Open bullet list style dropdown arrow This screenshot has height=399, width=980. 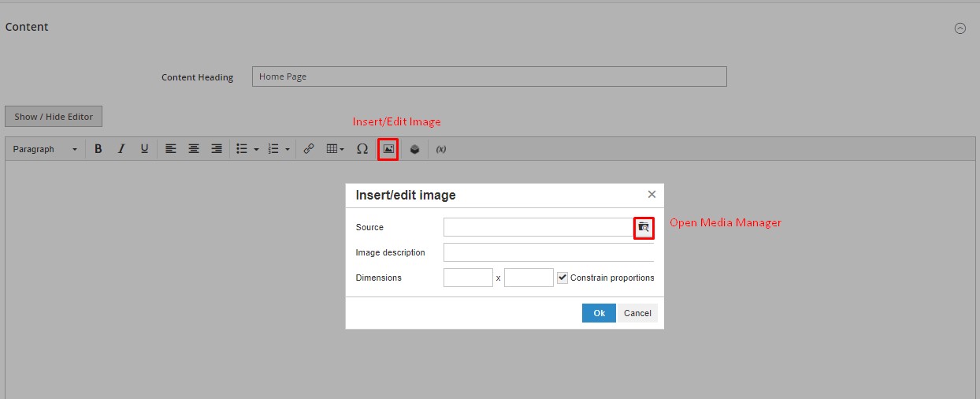point(256,149)
